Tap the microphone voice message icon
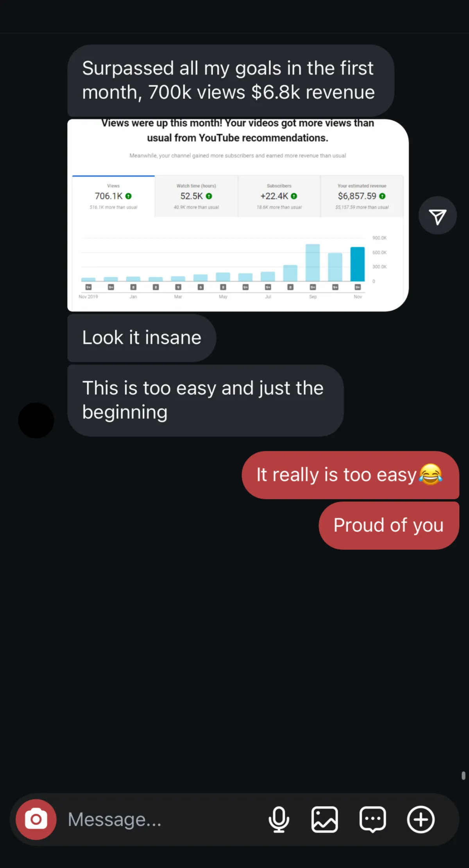The image size is (469, 868). (279, 819)
